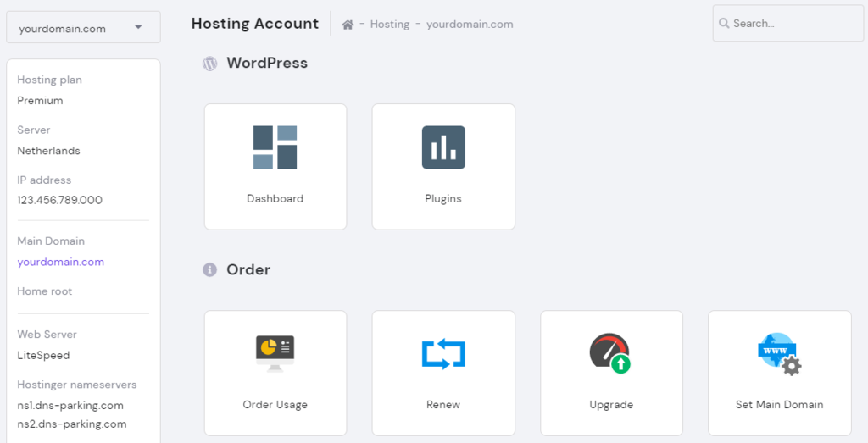Click the Order Usage monitor icon
Image resolution: width=868 pixels, height=443 pixels.
click(275, 352)
